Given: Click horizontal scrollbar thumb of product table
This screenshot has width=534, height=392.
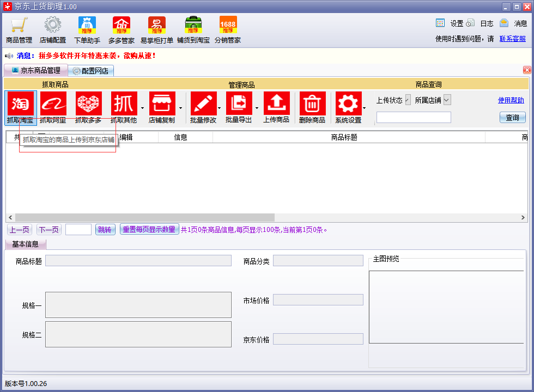Looking at the screenshot, I should [x=145, y=217].
